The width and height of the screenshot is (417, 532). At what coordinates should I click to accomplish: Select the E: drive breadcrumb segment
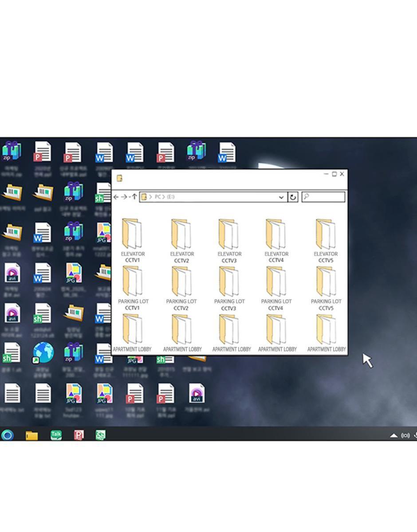tap(171, 197)
